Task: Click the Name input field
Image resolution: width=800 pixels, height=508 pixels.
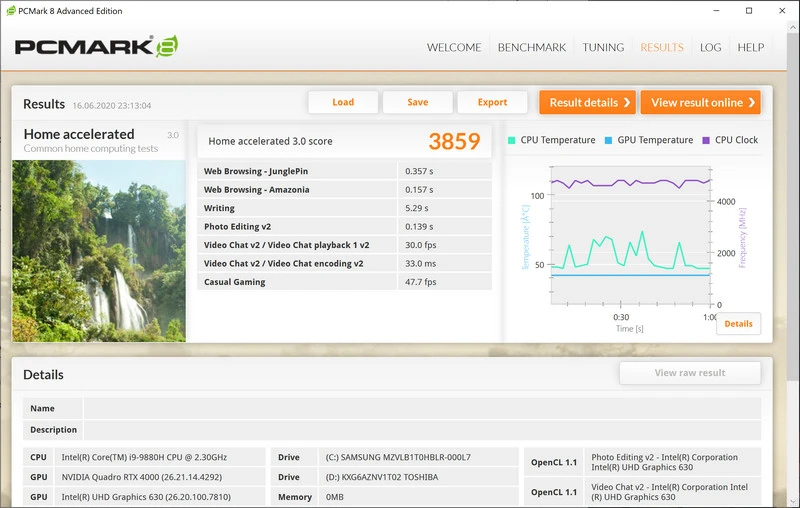Action: coord(421,408)
